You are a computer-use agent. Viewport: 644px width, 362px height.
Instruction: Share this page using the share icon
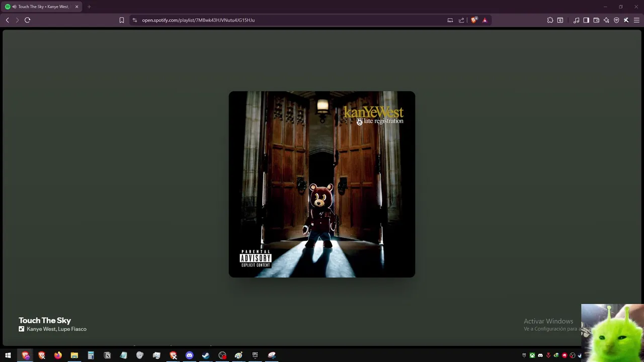461,20
